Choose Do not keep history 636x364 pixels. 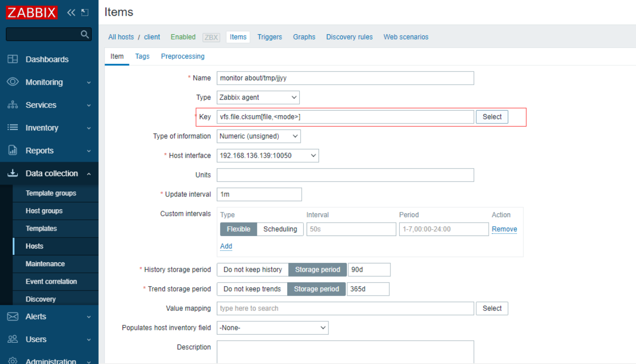[x=253, y=270]
